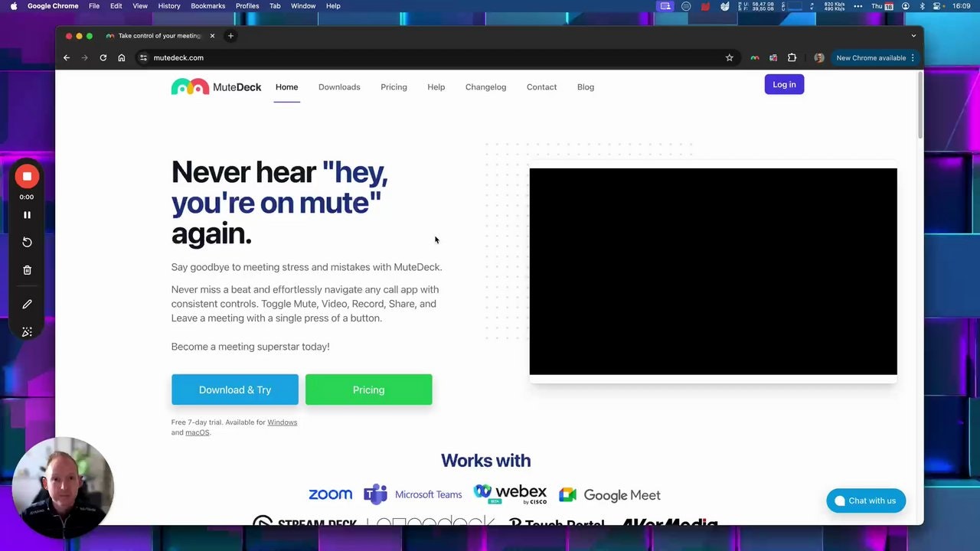Open macOS Control Center
Image resolution: width=980 pixels, height=551 pixels.
936,6
